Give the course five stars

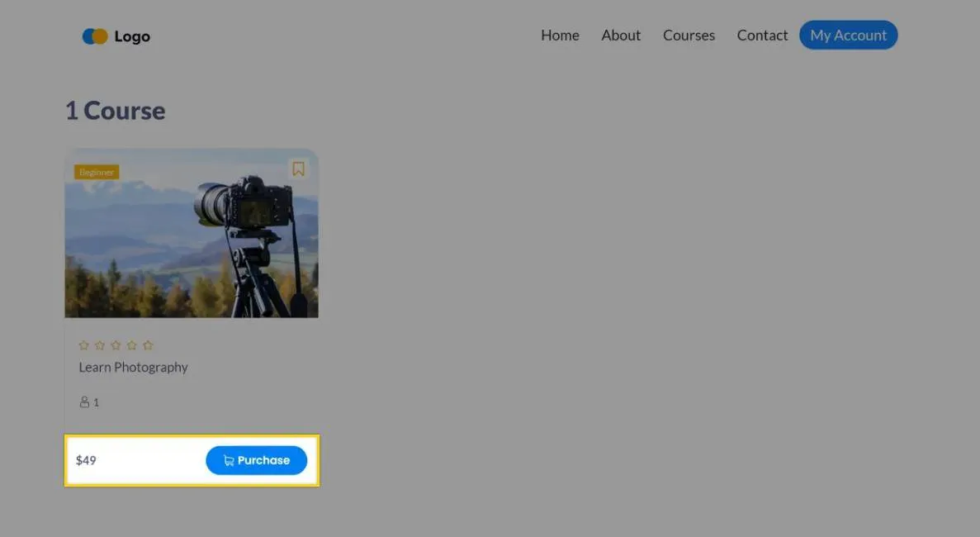pos(148,345)
